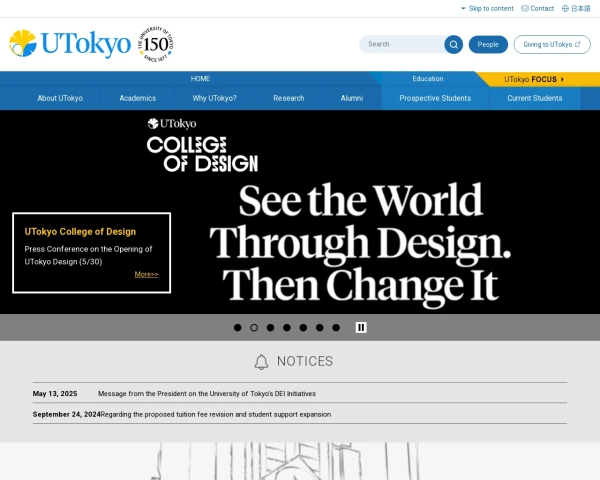Select the fourth carousel slide dot
600x480 pixels.
287,328
